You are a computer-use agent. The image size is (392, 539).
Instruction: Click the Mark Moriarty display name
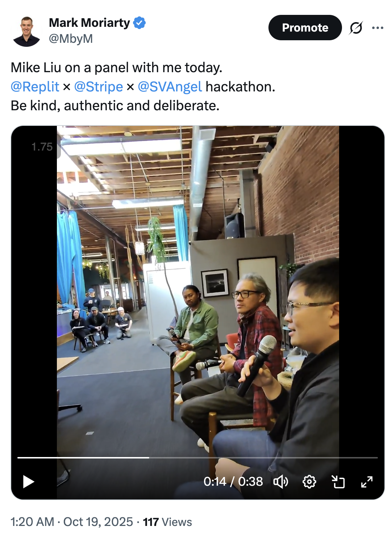pos(89,22)
